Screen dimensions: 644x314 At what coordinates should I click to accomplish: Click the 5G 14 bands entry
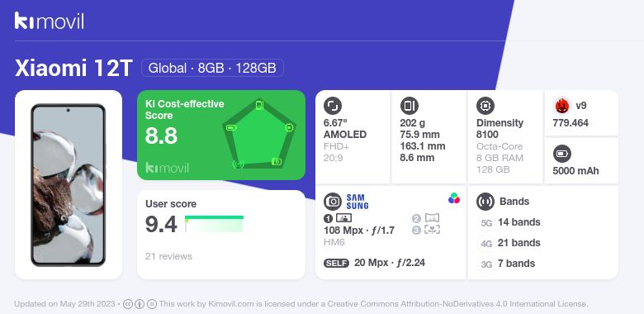[509, 222]
